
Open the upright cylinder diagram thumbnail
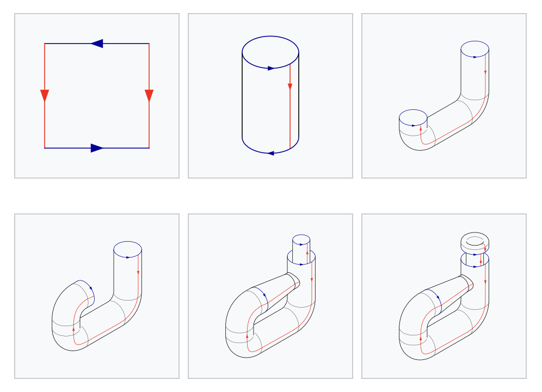tap(270, 96)
